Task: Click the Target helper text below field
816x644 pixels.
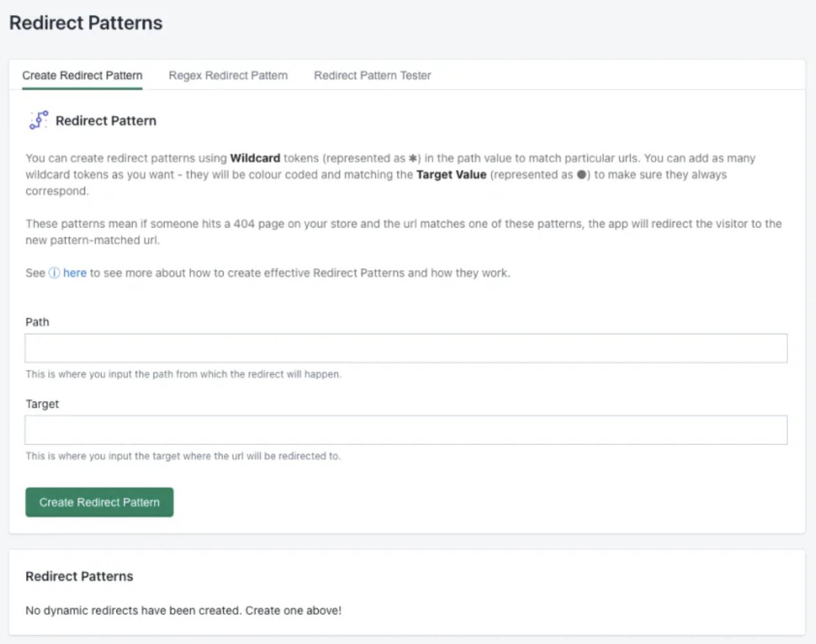Action: (183, 456)
